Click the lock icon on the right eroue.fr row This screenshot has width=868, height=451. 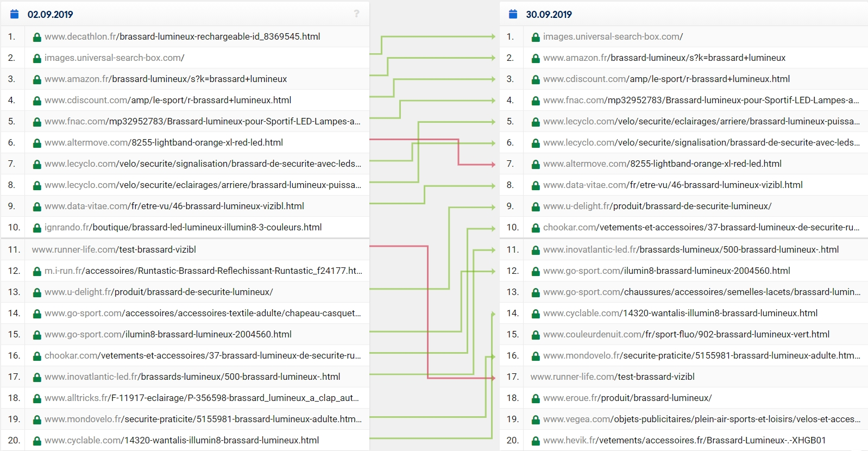[536, 398]
